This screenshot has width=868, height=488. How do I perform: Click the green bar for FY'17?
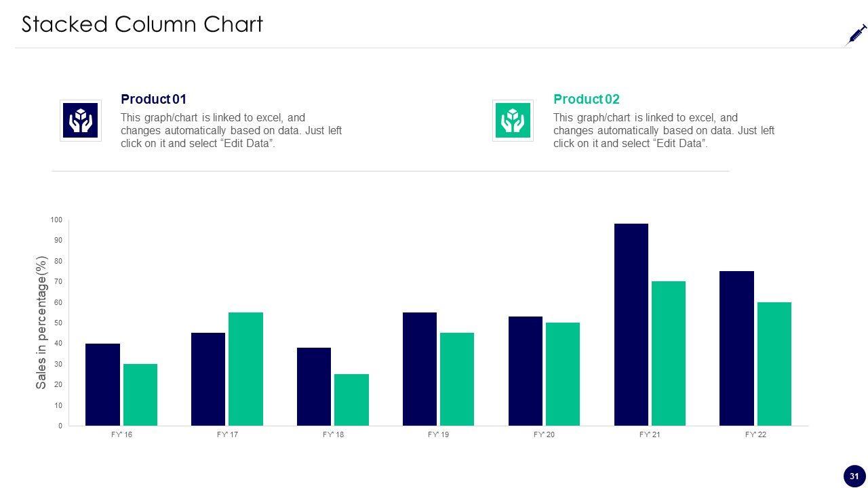click(x=245, y=369)
